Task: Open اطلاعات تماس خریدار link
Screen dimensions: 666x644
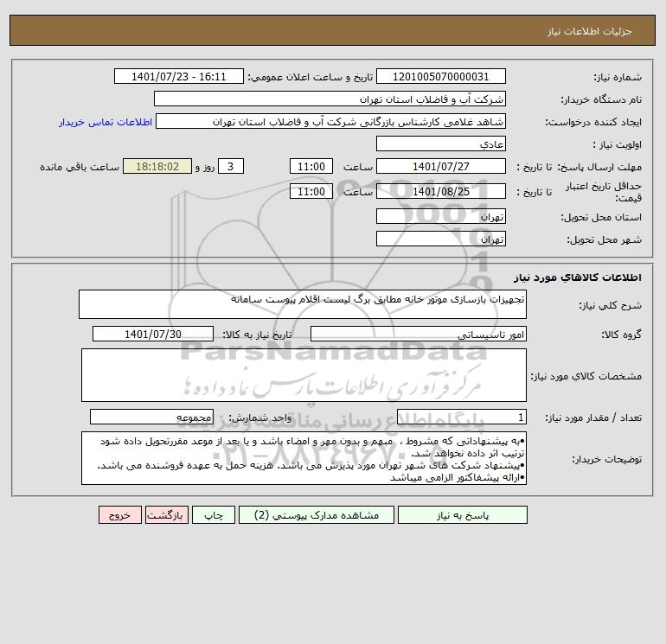Action: click(106, 122)
